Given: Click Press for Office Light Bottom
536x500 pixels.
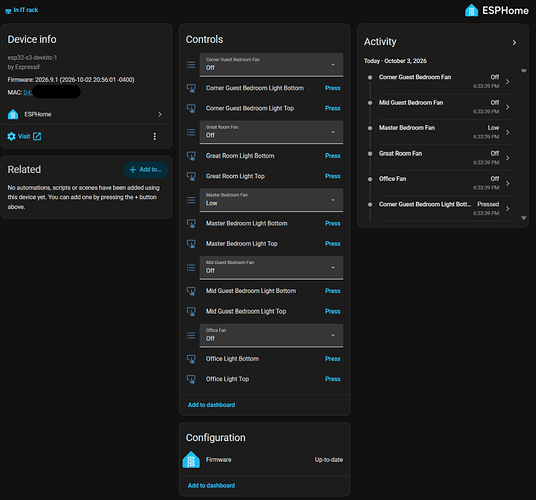Looking at the screenshot, I should (333, 359).
